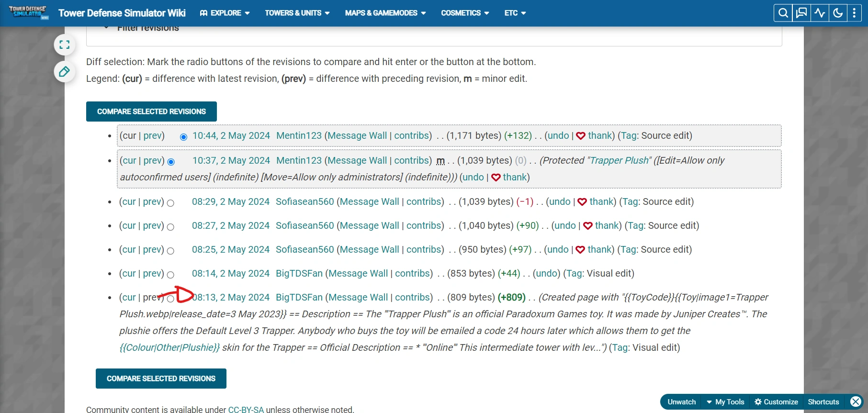Image resolution: width=868 pixels, height=413 pixels.
Task: Click cur diff link for 08:13 revision
Action: [x=129, y=298]
